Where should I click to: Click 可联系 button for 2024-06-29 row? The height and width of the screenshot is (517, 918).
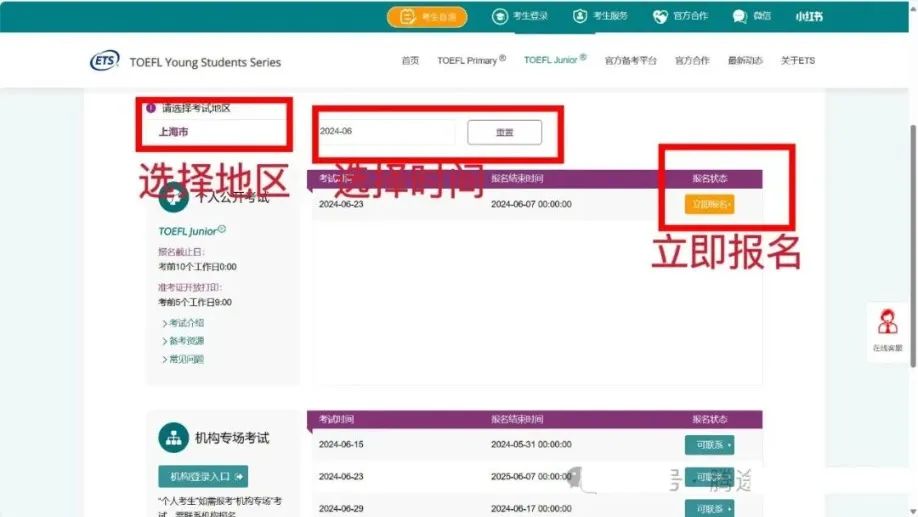click(709, 509)
